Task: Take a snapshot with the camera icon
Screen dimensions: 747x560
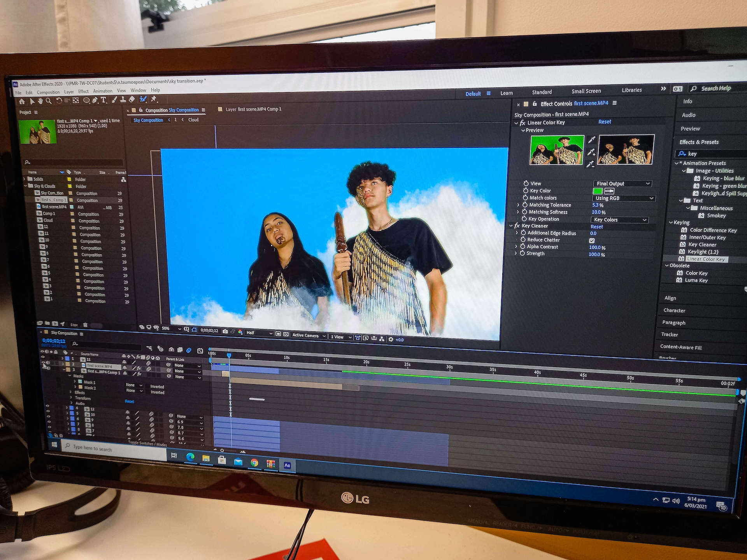Action: [x=225, y=331]
